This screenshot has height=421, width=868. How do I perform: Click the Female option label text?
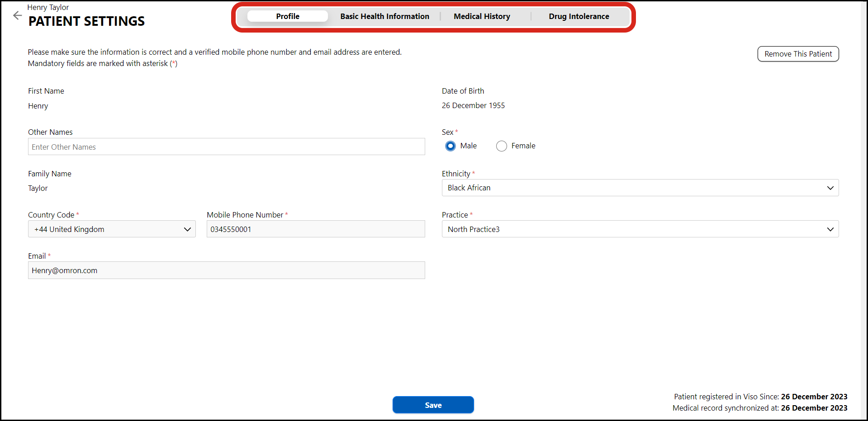click(523, 146)
